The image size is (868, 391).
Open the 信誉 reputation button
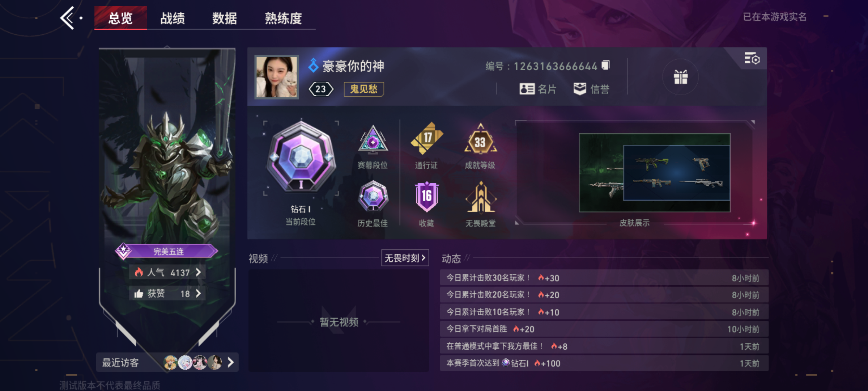click(592, 89)
